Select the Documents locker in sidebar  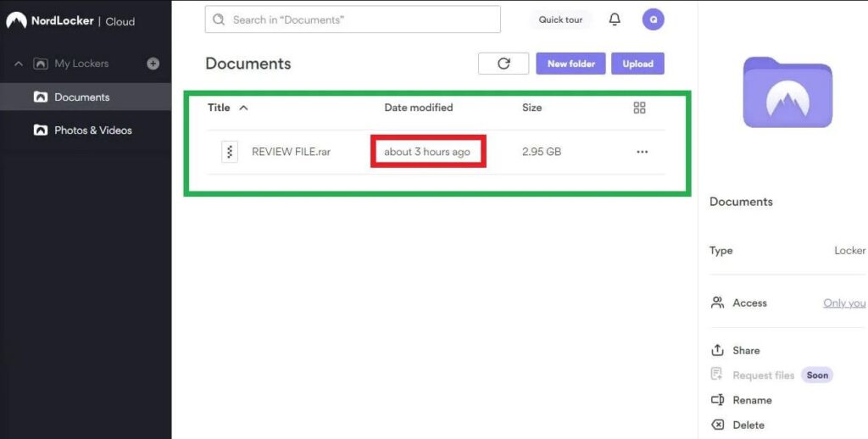tap(81, 97)
